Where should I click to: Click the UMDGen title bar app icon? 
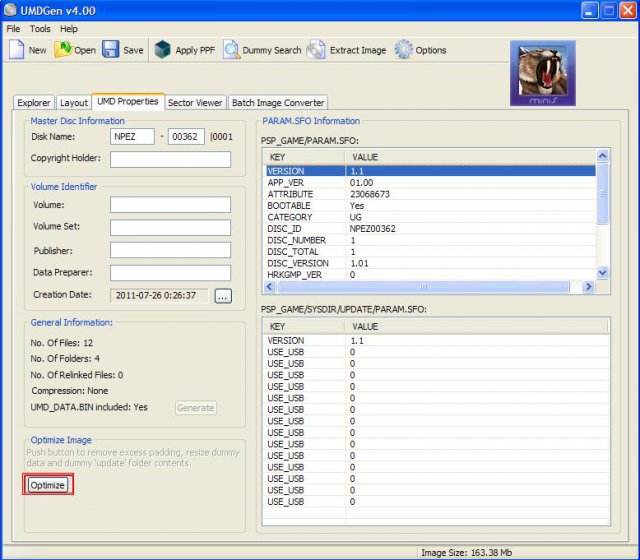coord(12,10)
